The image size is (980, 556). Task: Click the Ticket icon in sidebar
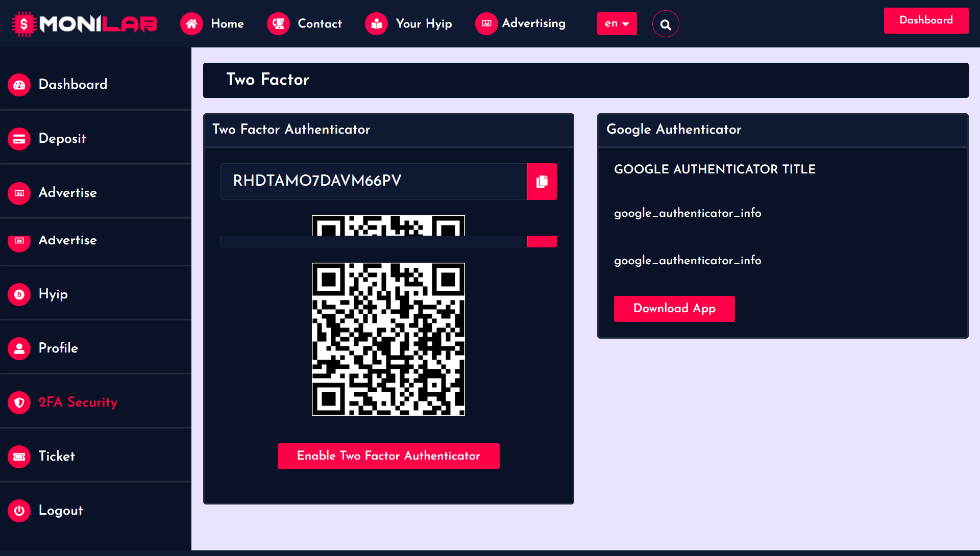coord(19,457)
